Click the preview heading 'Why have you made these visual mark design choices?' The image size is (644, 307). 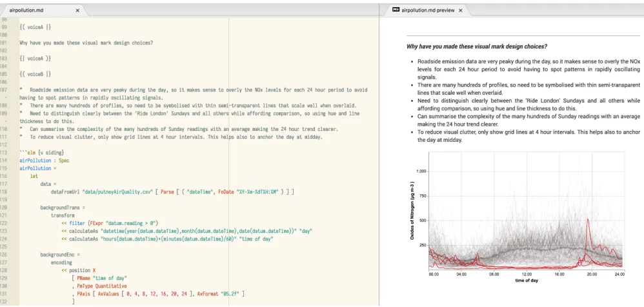(x=476, y=46)
